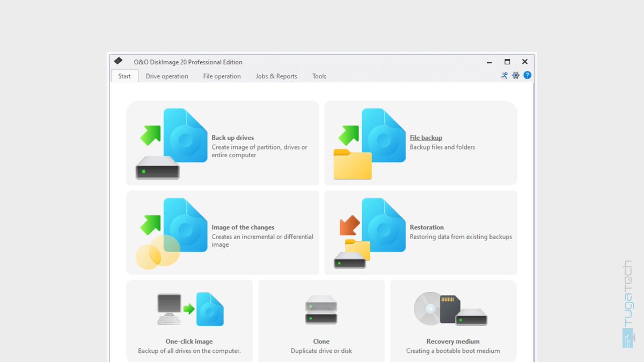Select the Clone title
The height and width of the screenshot is (362, 644).
[x=321, y=341]
